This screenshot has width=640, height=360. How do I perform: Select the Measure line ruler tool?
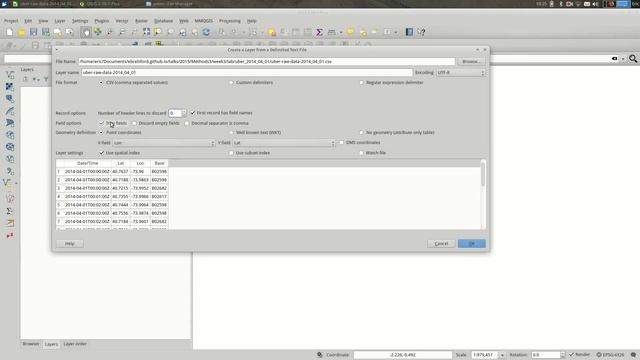pyautogui.click(x=332, y=32)
